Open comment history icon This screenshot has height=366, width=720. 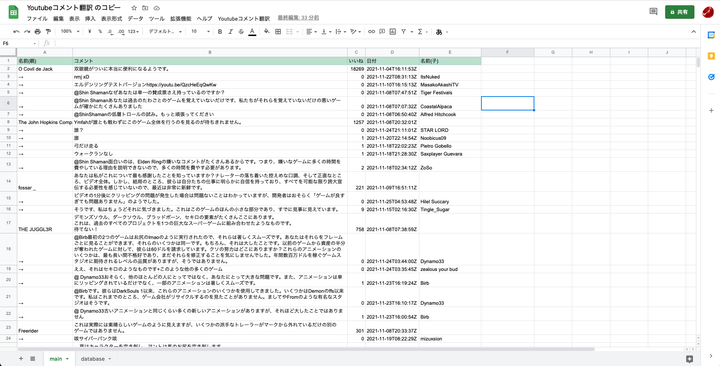pyautogui.click(x=653, y=12)
